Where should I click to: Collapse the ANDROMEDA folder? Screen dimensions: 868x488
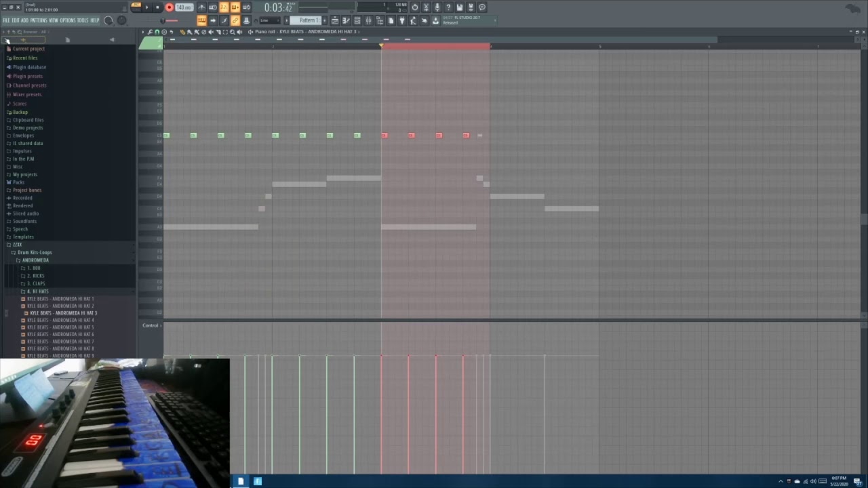[x=35, y=260]
